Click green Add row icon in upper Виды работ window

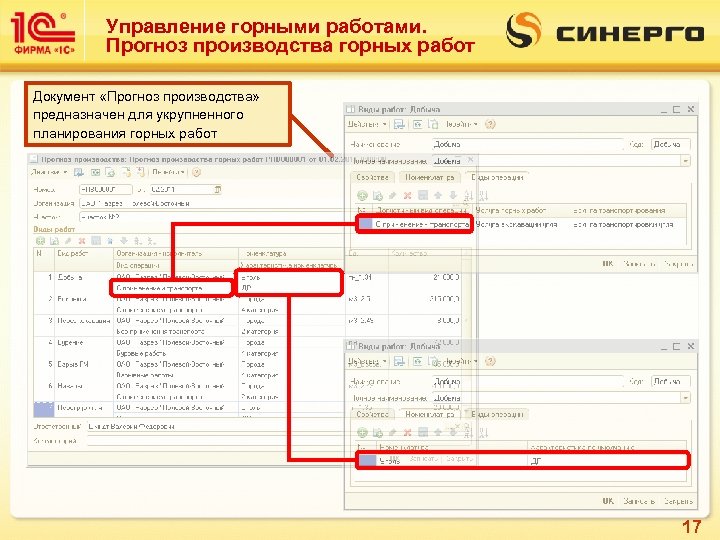[x=362, y=196]
